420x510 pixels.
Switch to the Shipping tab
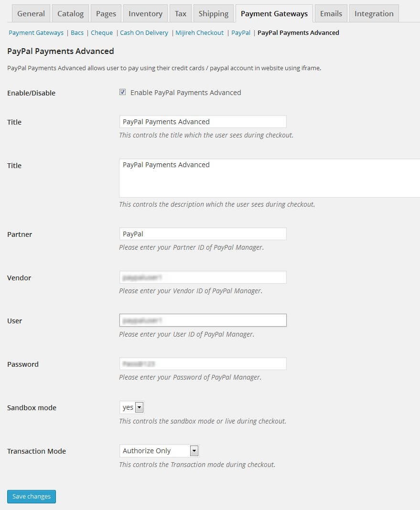[x=213, y=13]
